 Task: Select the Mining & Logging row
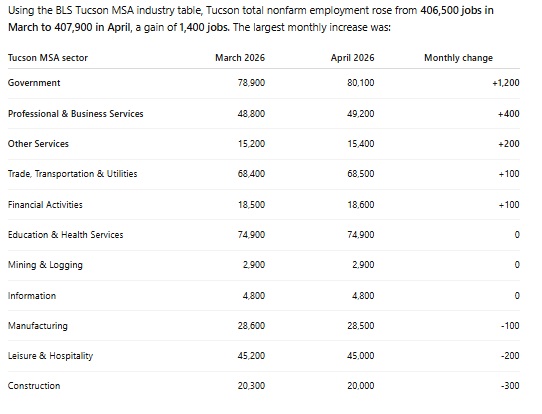tap(264, 265)
